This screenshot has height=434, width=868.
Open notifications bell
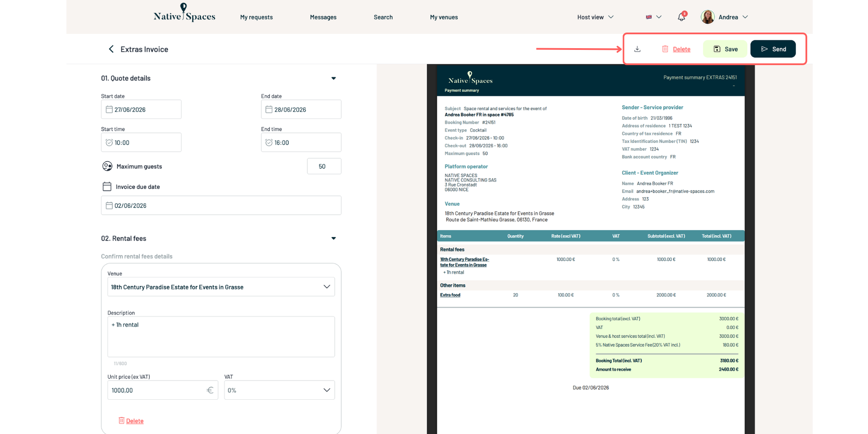(x=682, y=17)
